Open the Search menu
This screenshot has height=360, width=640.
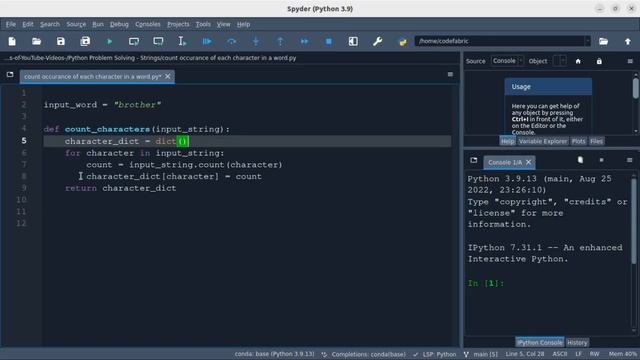click(x=50, y=24)
